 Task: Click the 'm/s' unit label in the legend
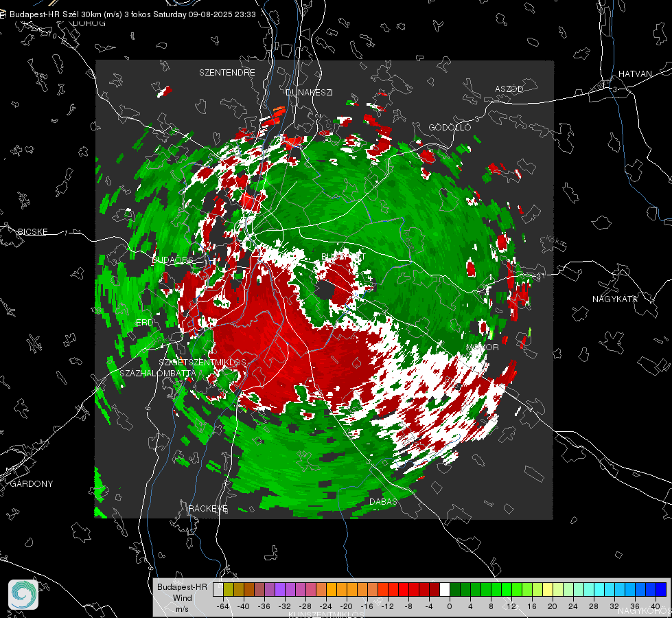pyautogui.click(x=182, y=609)
